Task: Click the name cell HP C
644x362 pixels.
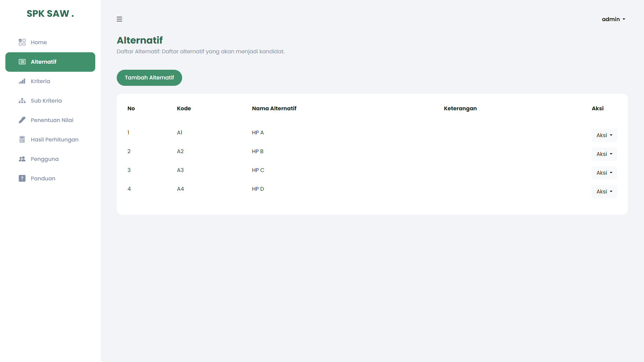Action: (258, 170)
